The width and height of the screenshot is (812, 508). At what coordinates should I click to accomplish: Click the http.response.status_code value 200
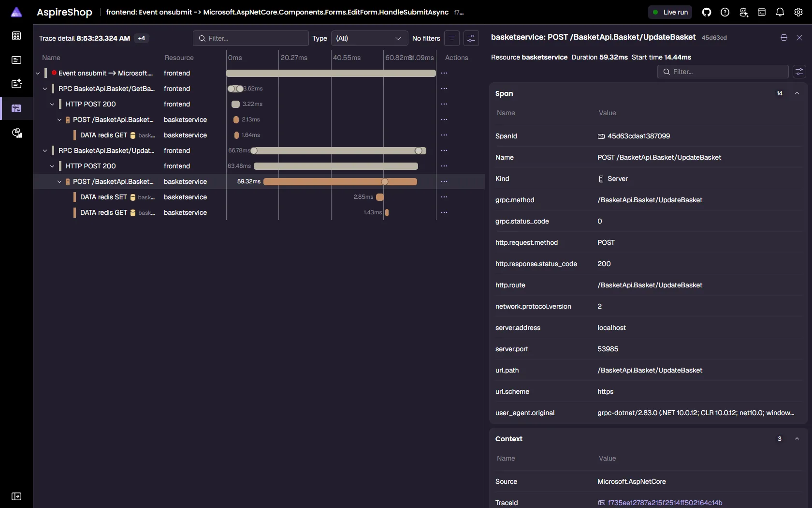point(604,264)
